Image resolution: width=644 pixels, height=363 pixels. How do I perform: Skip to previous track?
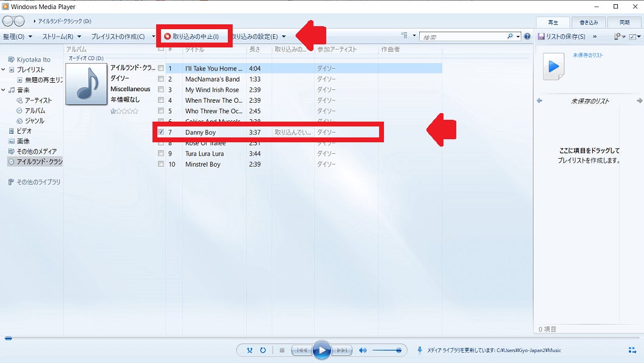click(x=302, y=350)
